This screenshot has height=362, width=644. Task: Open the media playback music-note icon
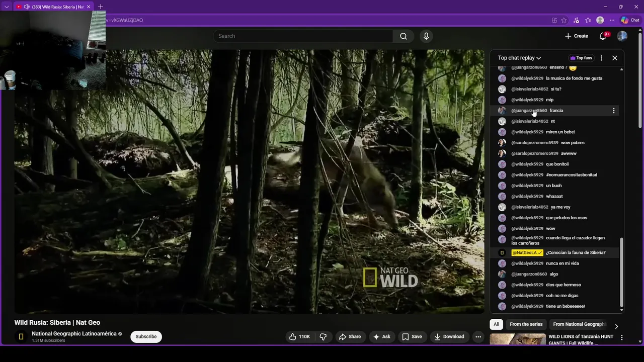click(576, 20)
